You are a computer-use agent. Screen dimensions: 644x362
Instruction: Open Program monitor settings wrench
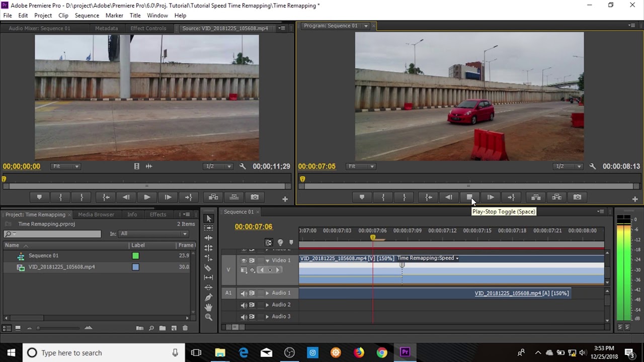(x=593, y=166)
